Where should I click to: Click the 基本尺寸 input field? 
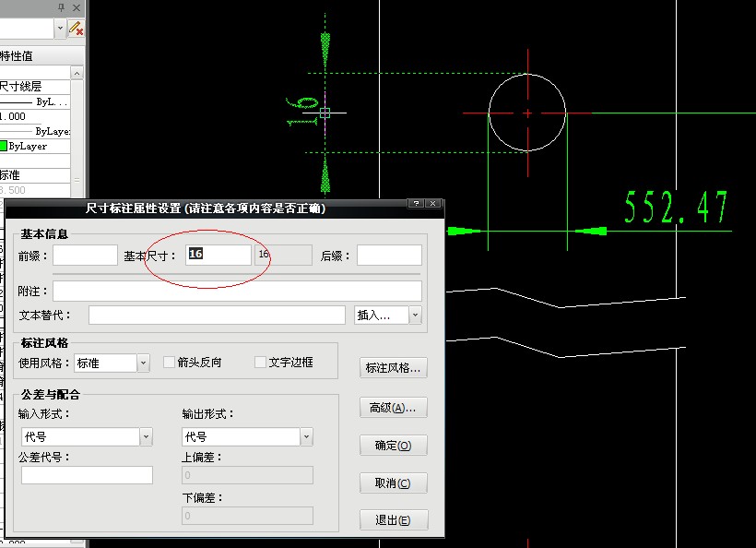click(x=218, y=255)
